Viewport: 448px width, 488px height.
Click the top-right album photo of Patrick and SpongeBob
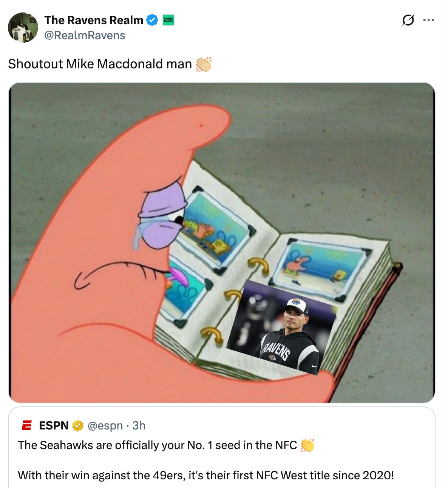(x=321, y=267)
